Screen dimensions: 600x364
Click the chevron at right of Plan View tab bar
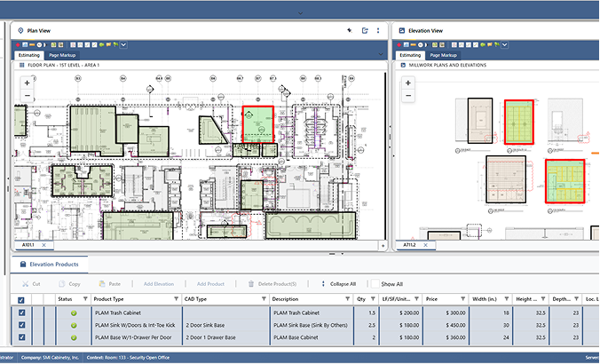point(381,54)
